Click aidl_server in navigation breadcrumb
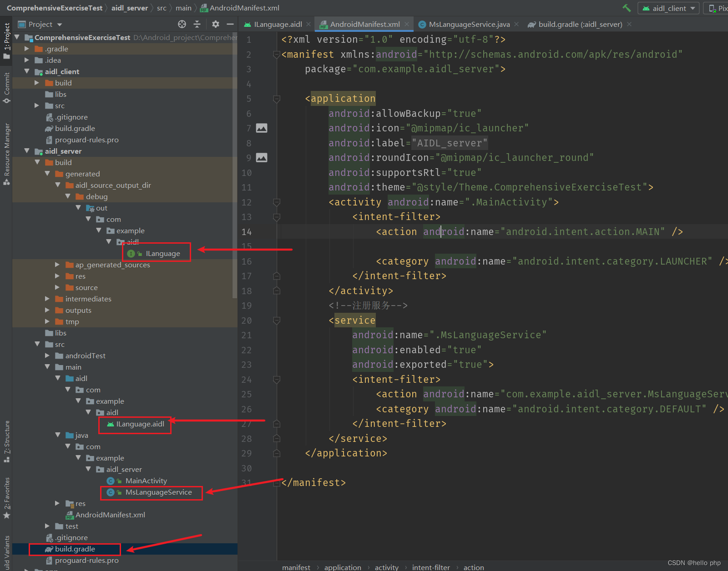The image size is (728, 571). click(x=130, y=8)
